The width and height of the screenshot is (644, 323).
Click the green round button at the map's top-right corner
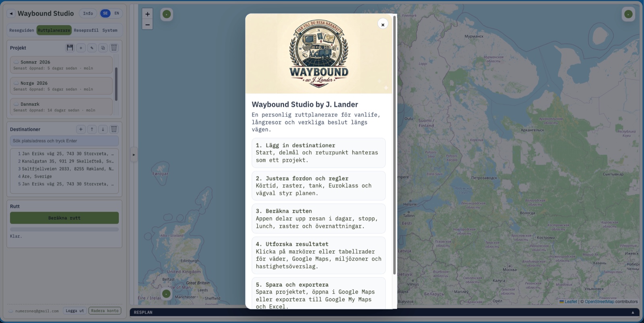point(628,14)
